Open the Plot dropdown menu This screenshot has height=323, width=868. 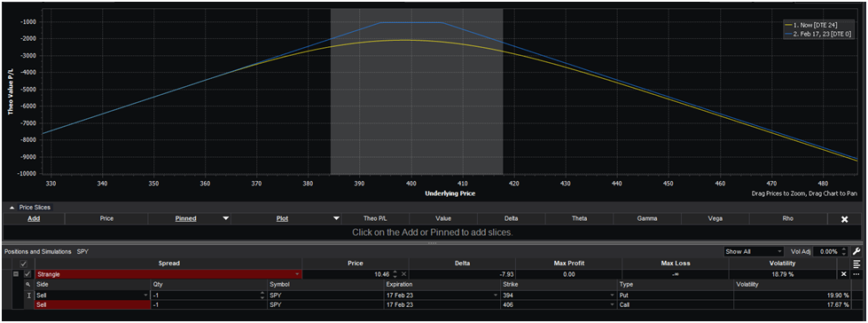[x=336, y=219]
